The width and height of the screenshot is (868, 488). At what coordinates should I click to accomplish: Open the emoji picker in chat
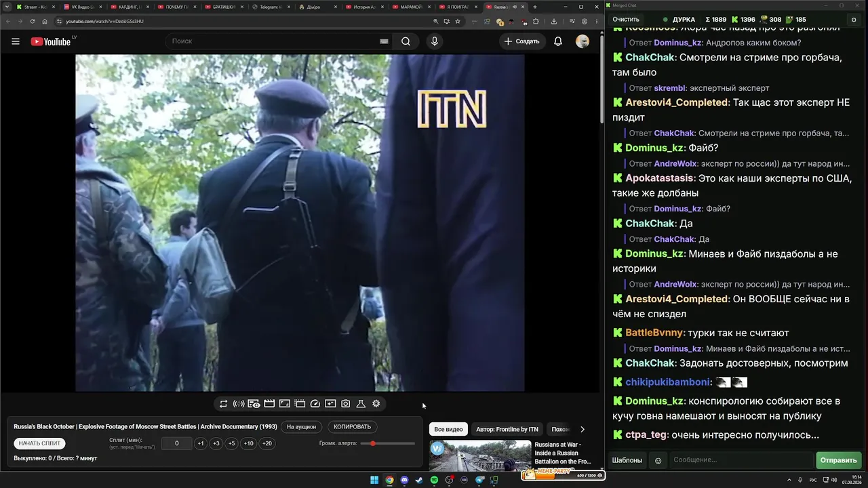(658, 460)
